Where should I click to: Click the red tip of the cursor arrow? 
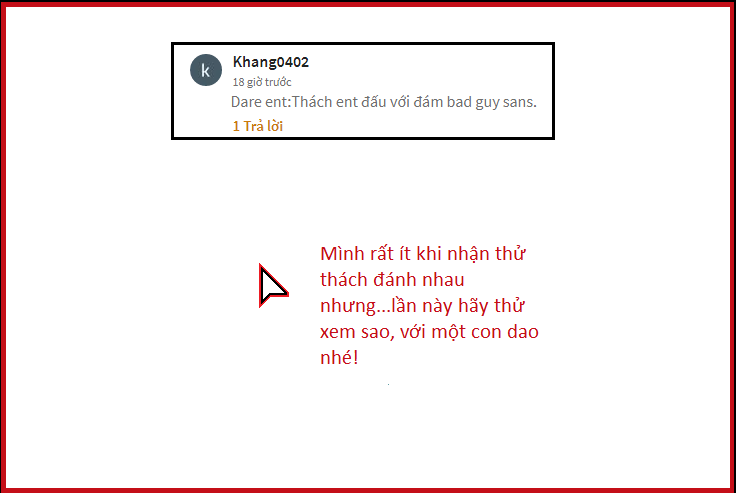(261, 267)
